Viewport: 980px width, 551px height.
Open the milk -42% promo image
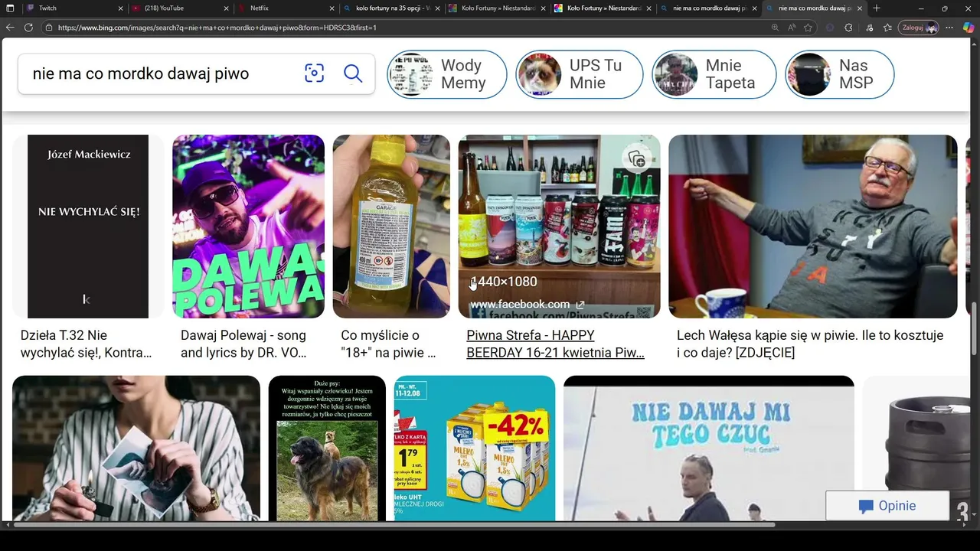(475, 448)
